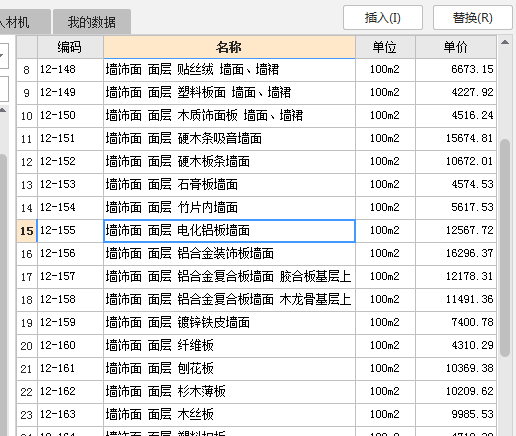
Task: Click name cell 塑料板面 墙面、墙裙
Action: (x=229, y=93)
